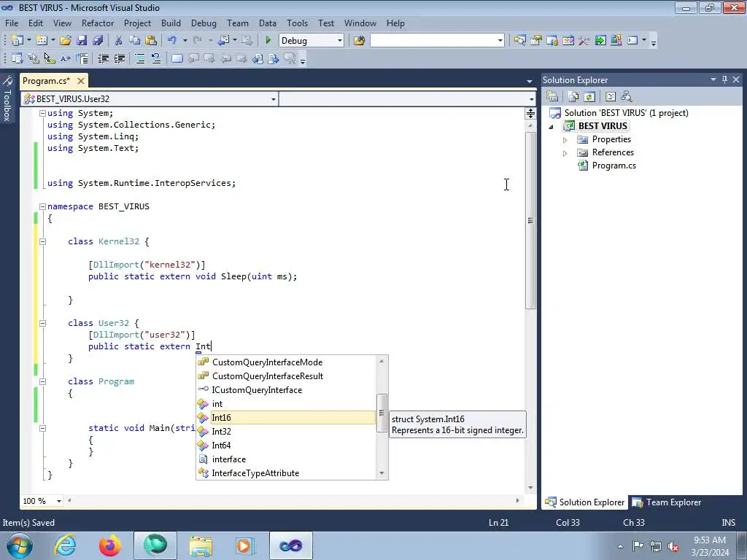Click Show All Files in Solution Explorer

pos(573,97)
